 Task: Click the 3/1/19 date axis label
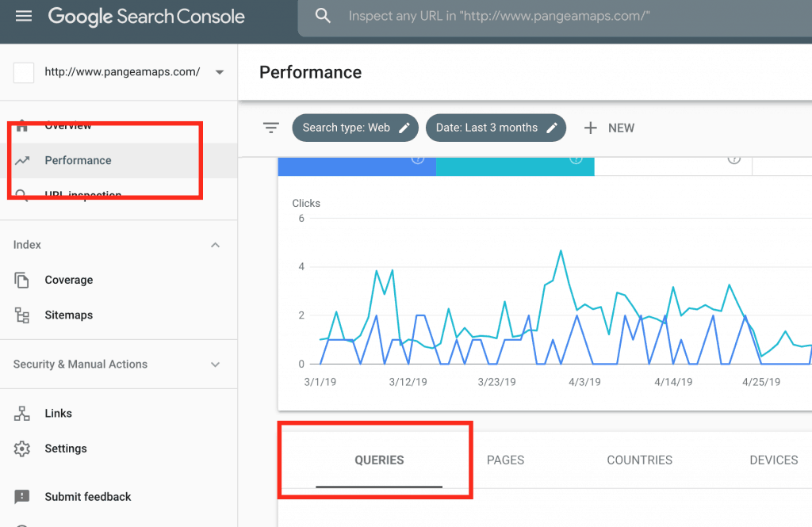(320, 382)
